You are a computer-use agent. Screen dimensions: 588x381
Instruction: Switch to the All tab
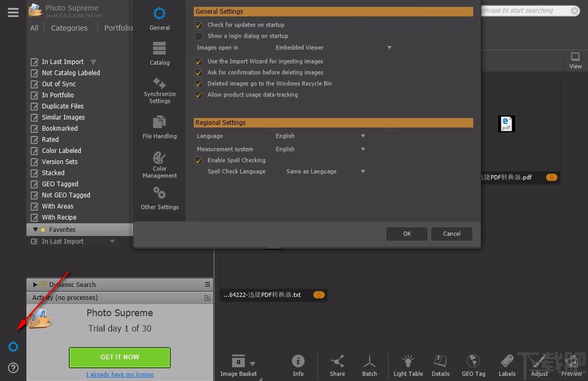click(34, 28)
